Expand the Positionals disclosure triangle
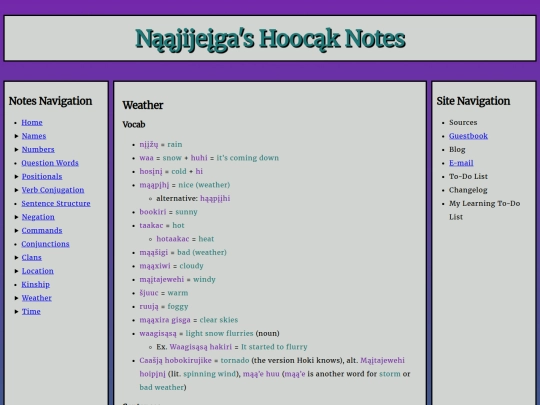 [x=16, y=176]
